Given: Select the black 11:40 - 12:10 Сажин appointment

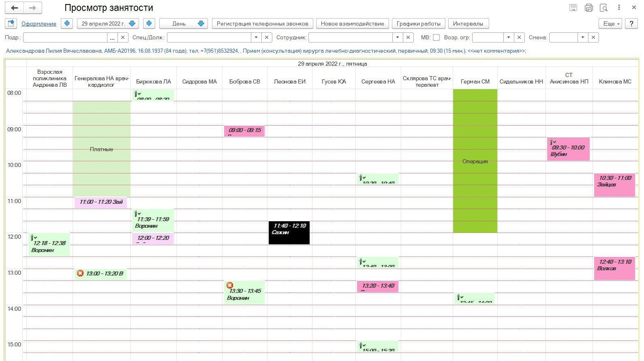Looking at the screenshot, I should 289,233.
